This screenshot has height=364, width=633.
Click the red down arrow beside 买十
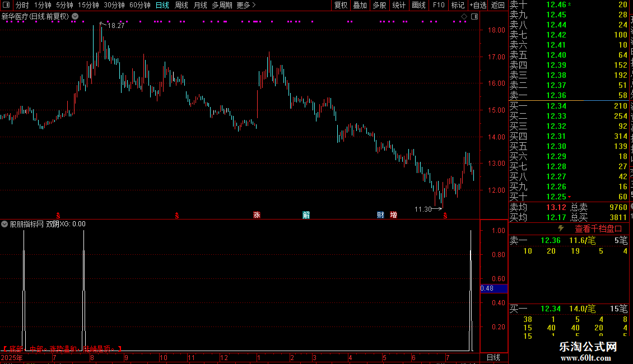point(570,197)
